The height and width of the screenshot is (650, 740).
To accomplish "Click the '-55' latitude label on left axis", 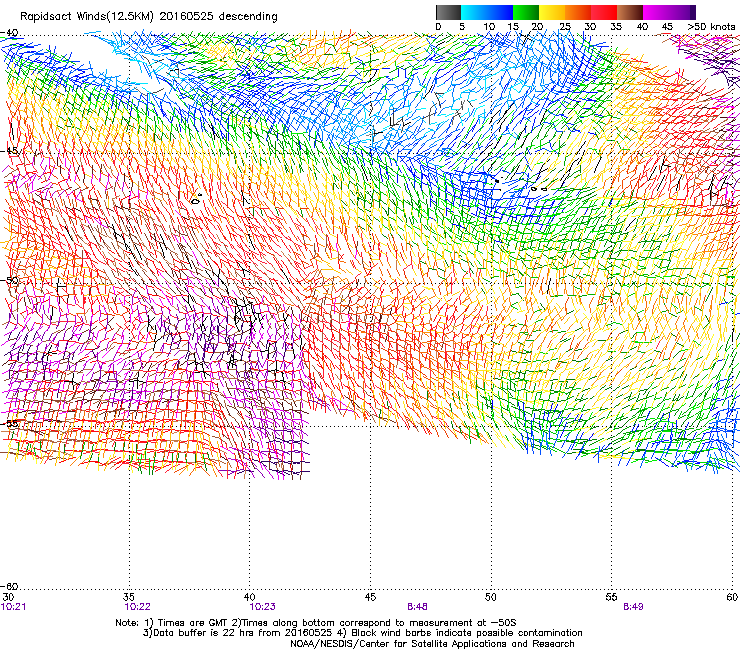I will (9, 423).
